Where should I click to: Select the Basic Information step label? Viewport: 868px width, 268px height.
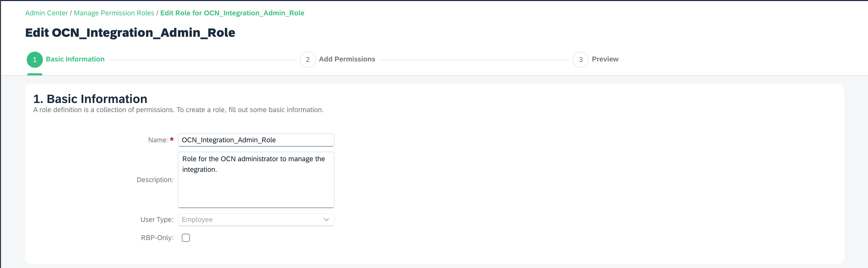coord(75,59)
